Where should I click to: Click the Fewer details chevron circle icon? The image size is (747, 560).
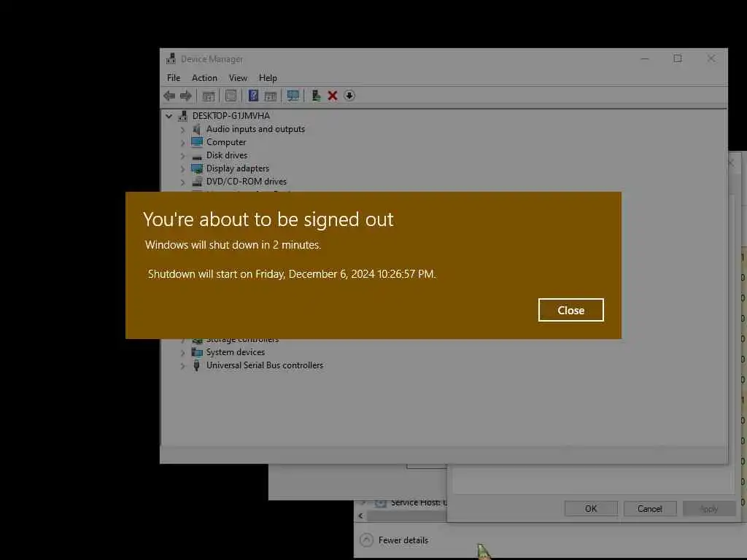click(x=366, y=540)
